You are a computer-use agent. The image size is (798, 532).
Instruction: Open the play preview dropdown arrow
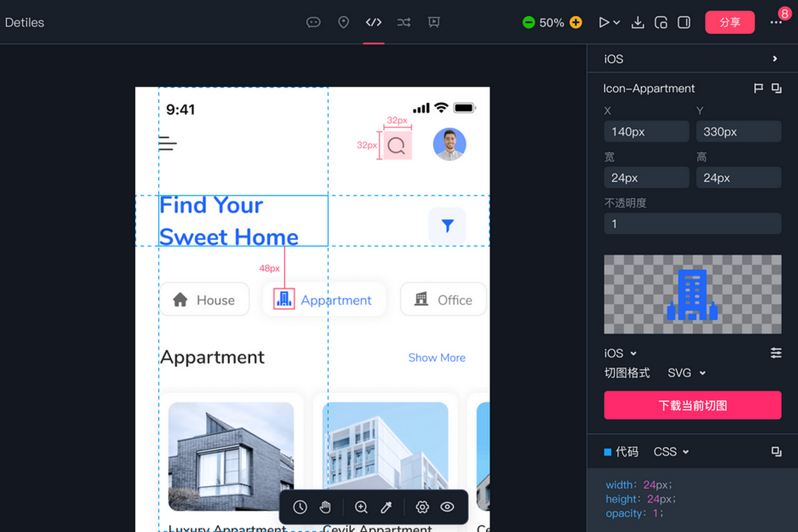pos(616,23)
